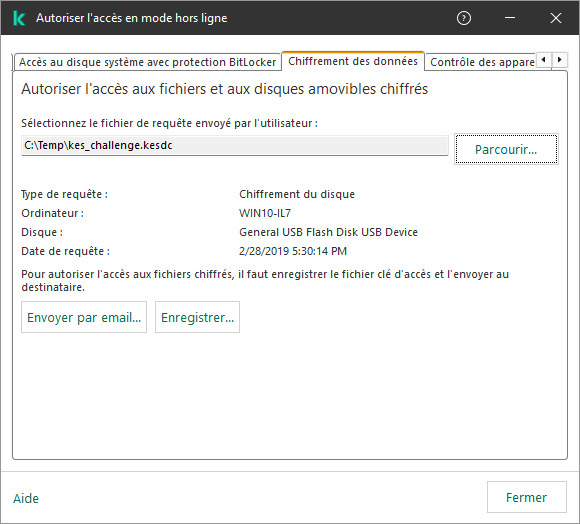This screenshot has width=580, height=524.
Task: Click the 'Type de requête :' label
Action: (64, 194)
